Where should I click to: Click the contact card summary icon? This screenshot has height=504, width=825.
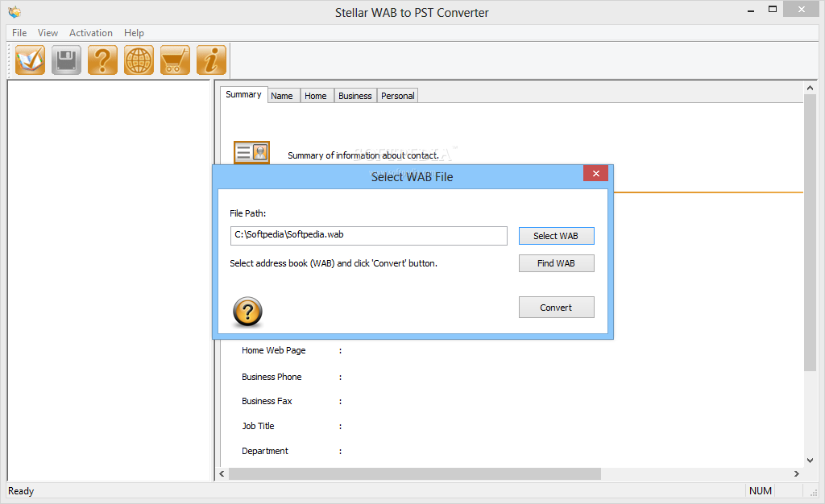251,152
